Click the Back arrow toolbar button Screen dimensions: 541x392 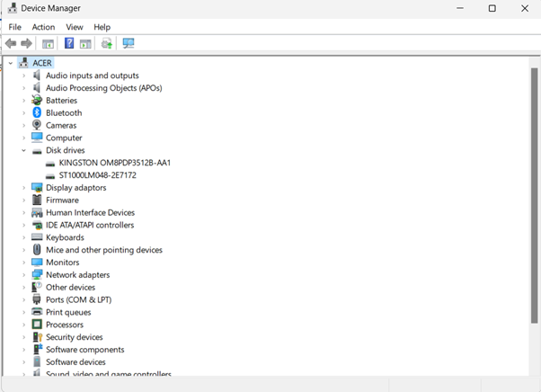click(x=11, y=43)
